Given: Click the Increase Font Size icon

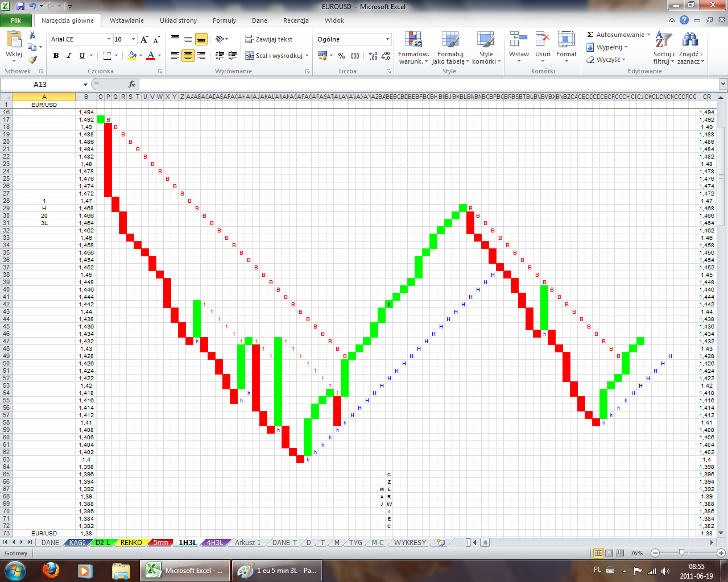Looking at the screenshot, I should pos(144,39).
